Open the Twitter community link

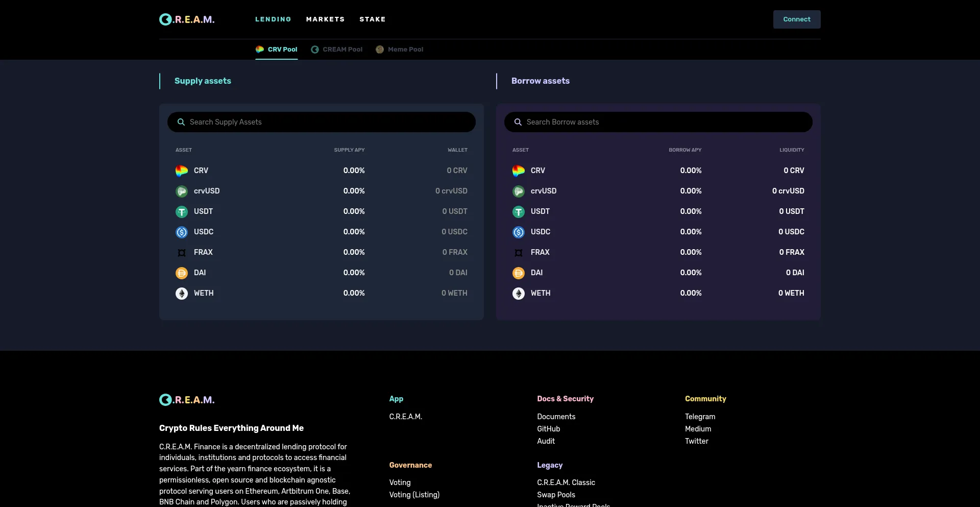coord(696,441)
